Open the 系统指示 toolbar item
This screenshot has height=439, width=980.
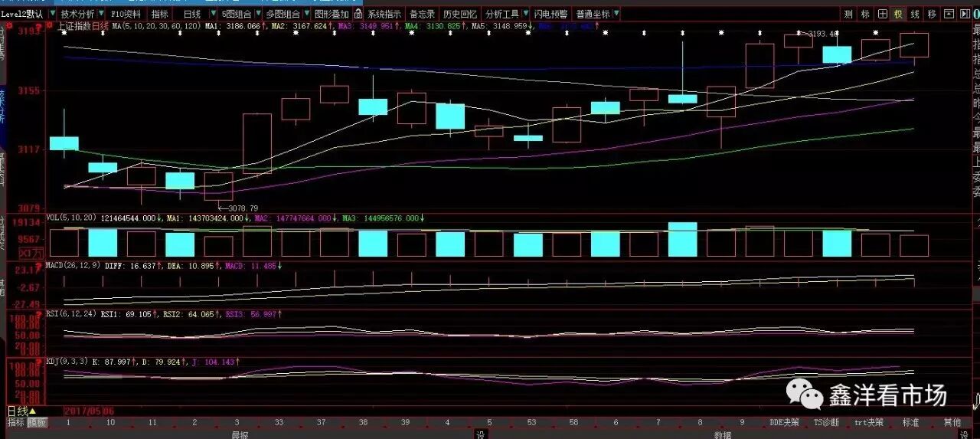click(x=384, y=14)
